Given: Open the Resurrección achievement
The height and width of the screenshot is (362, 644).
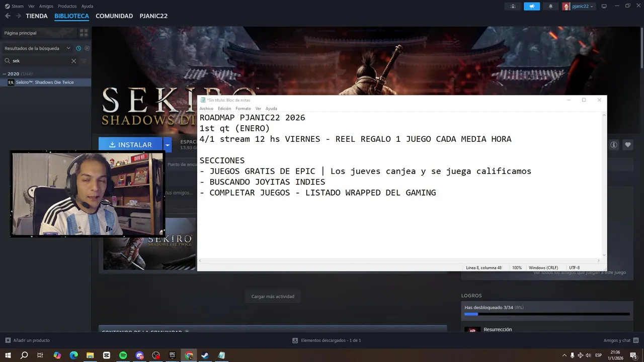Looking at the screenshot, I should tap(498, 330).
